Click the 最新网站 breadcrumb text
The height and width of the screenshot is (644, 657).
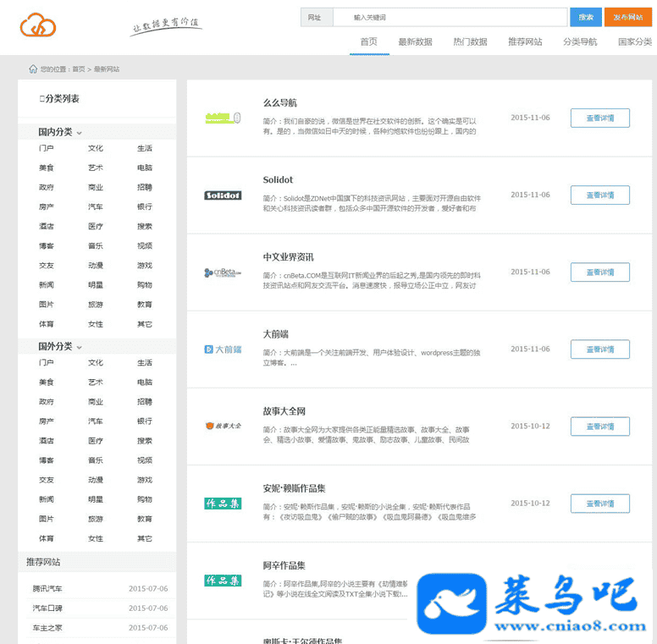107,69
